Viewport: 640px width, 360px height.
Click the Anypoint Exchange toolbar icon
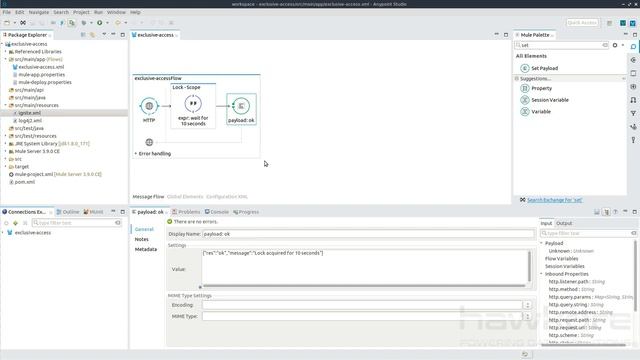23,23
